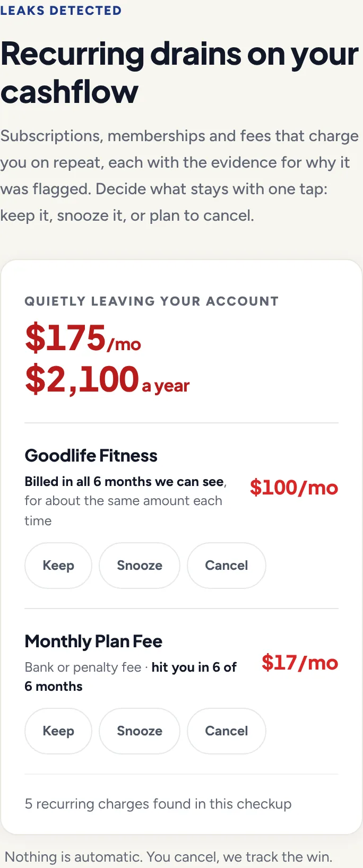Screen dimensions: 363x868
Task: Cancel the Monthly Plan Fee
Action: point(227,731)
